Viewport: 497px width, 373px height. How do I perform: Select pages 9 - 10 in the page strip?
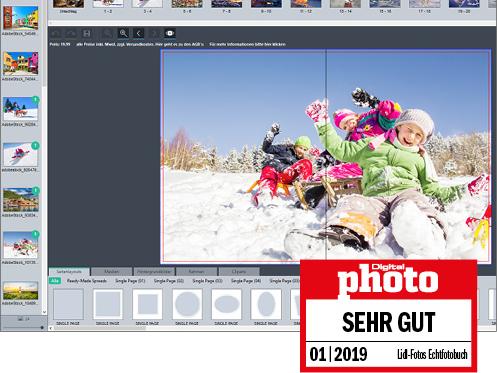(266, 4)
